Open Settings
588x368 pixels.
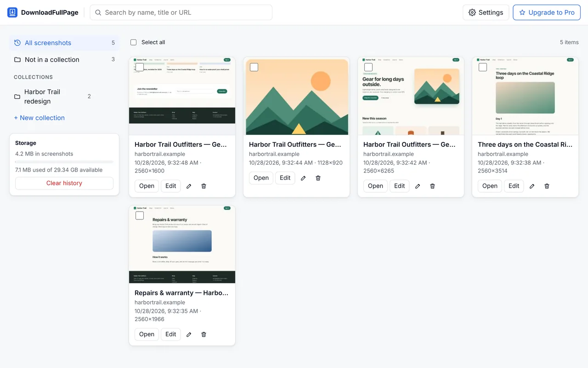coord(486,12)
